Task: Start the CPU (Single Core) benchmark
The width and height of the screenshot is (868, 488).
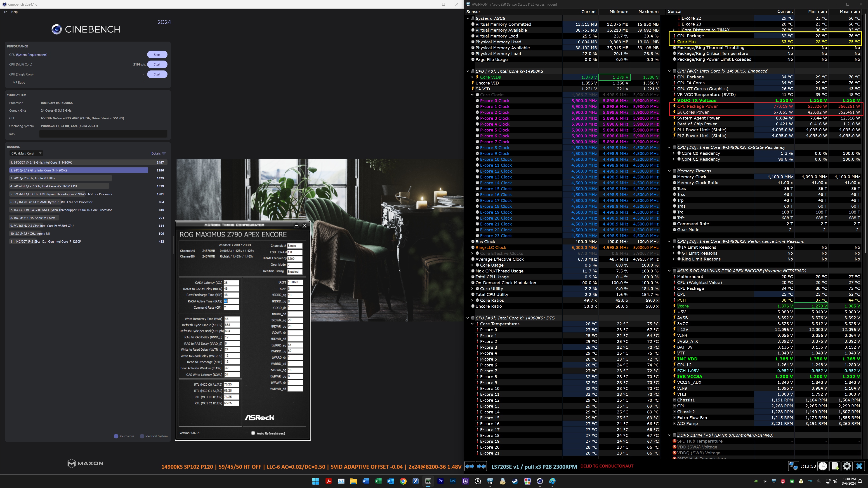Action: (x=157, y=74)
